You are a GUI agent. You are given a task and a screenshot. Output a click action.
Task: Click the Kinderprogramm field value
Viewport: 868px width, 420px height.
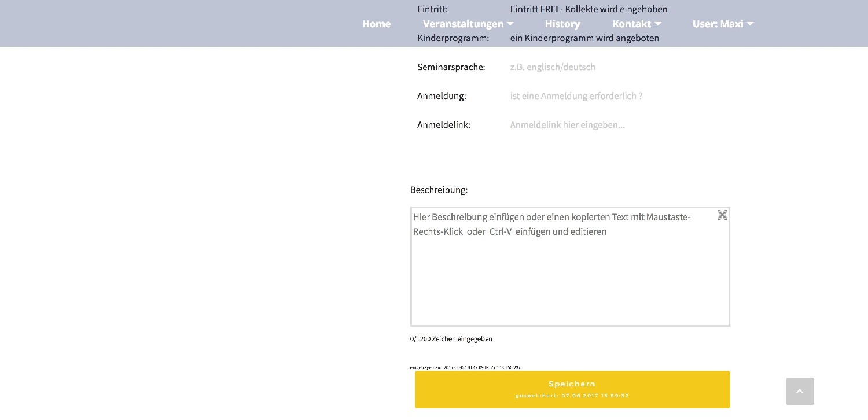pyautogui.click(x=584, y=38)
